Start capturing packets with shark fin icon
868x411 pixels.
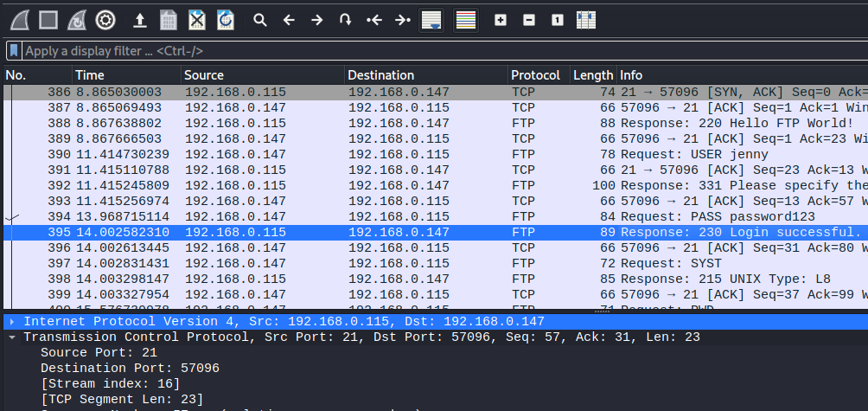(20, 21)
